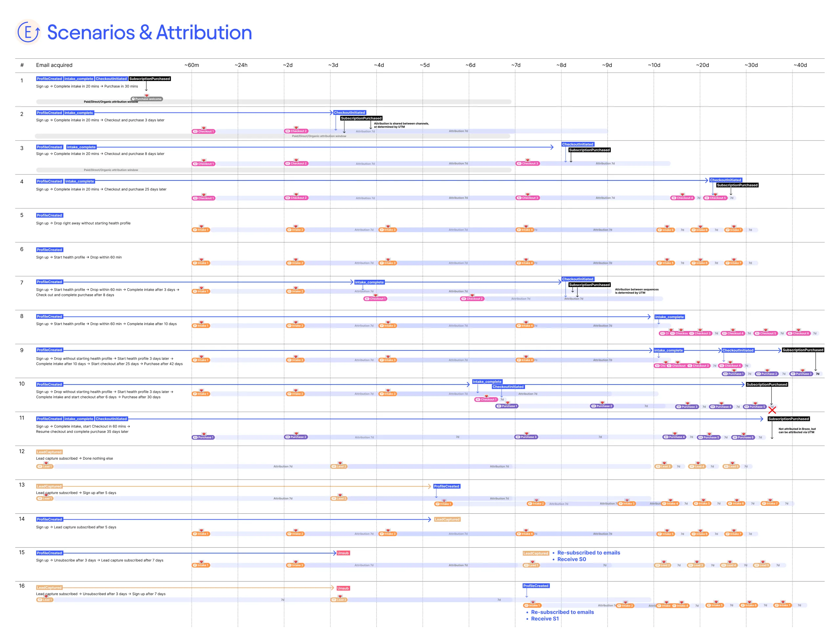Click the ~40d timeline column header
This screenshot has height=643, width=840.
pos(800,65)
